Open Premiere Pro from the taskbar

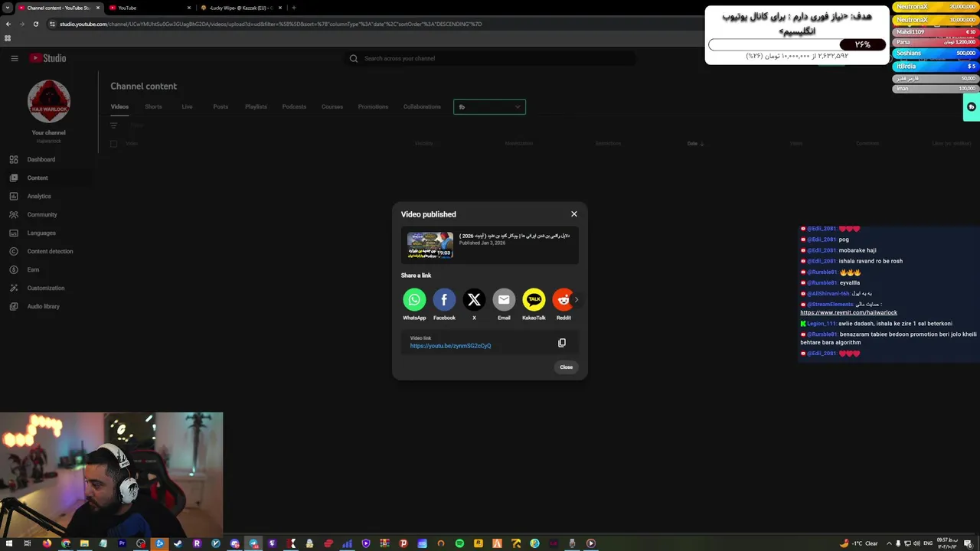(122, 543)
